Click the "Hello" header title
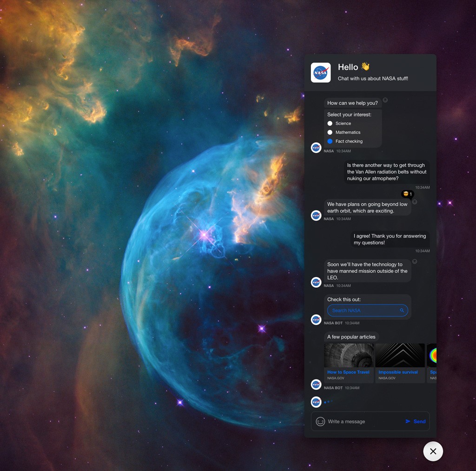Image resolution: width=476 pixels, height=471 pixels. click(348, 67)
